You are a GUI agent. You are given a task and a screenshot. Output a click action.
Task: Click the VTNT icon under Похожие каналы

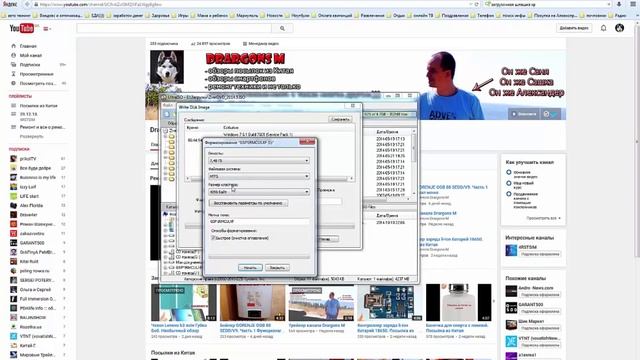[x=511, y=341]
